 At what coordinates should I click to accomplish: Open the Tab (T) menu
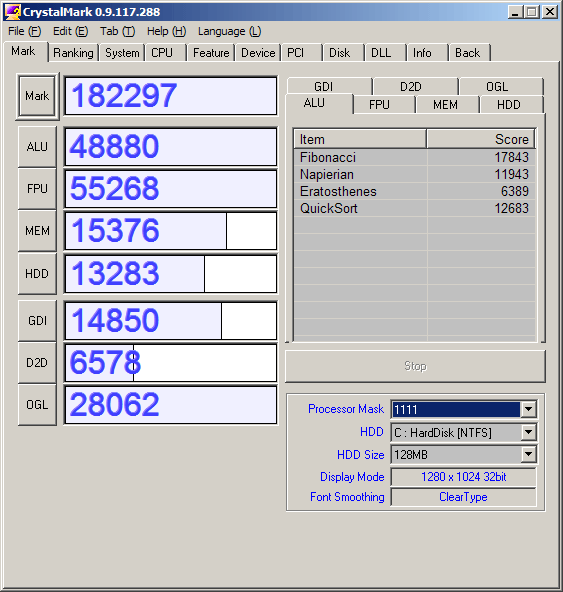[x=117, y=31]
